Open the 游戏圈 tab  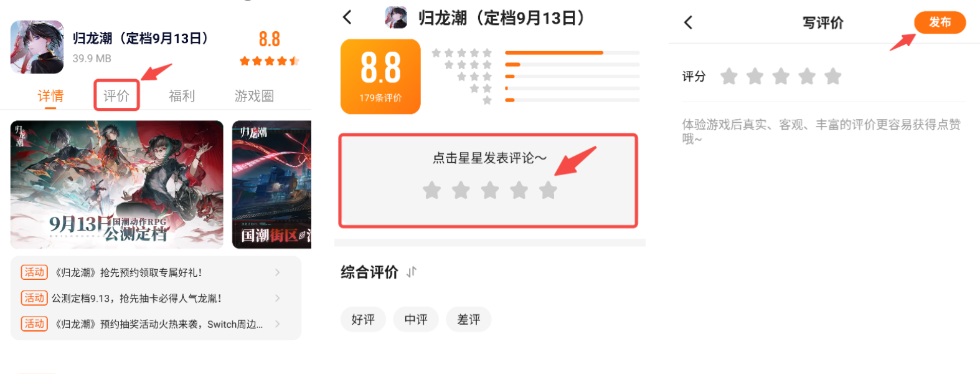(254, 95)
